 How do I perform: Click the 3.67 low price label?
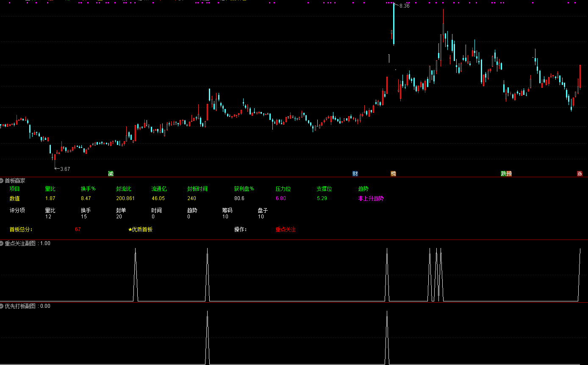(x=65, y=169)
